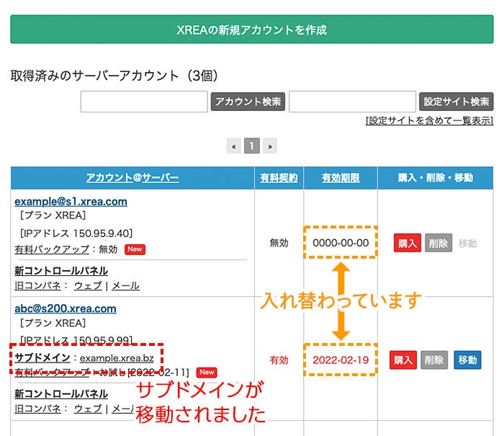The width and height of the screenshot is (504, 436).
Task: Open the 設定サイトを含めて一覧表示 link
Action: [x=429, y=120]
